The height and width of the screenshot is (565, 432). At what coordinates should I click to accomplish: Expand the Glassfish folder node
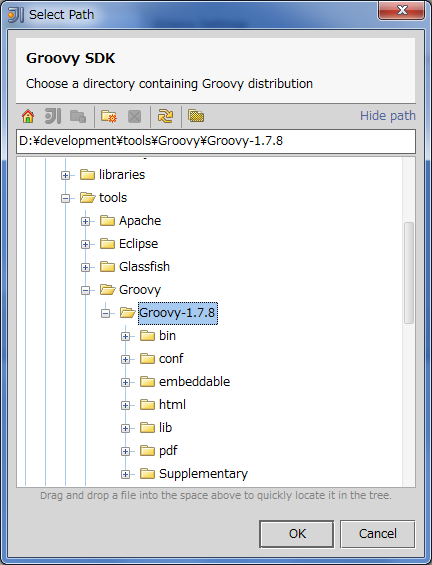[x=85, y=267]
